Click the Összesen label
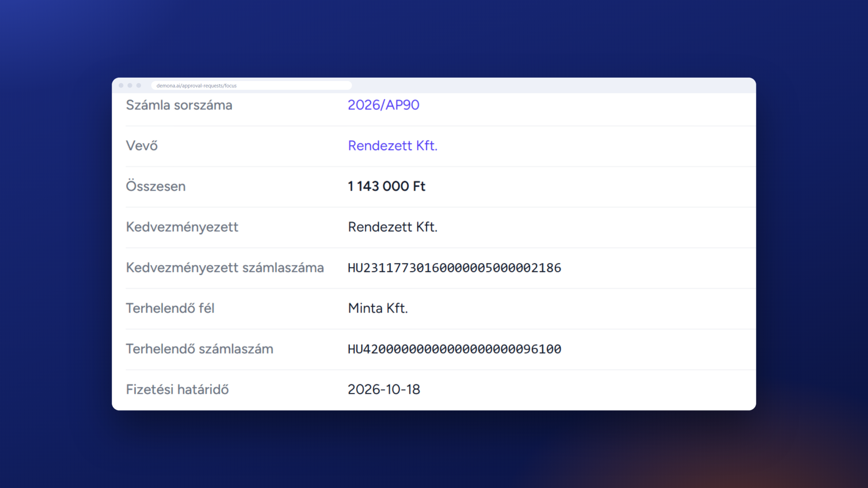 (156, 186)
